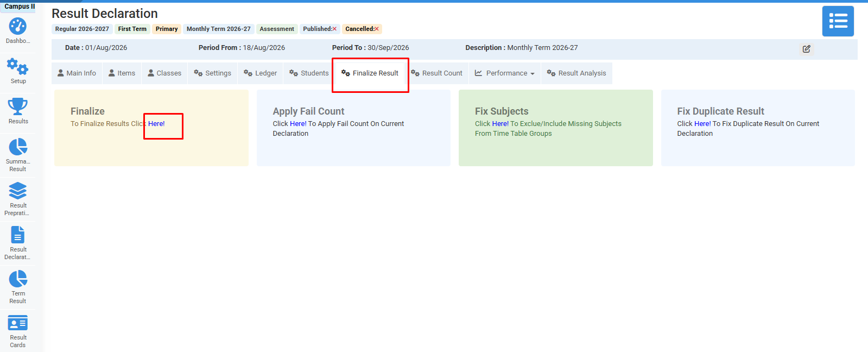Screen dimensions: 868x352
Task: Click Here! link under Apply Fail Count
Action: pos(298,124)
